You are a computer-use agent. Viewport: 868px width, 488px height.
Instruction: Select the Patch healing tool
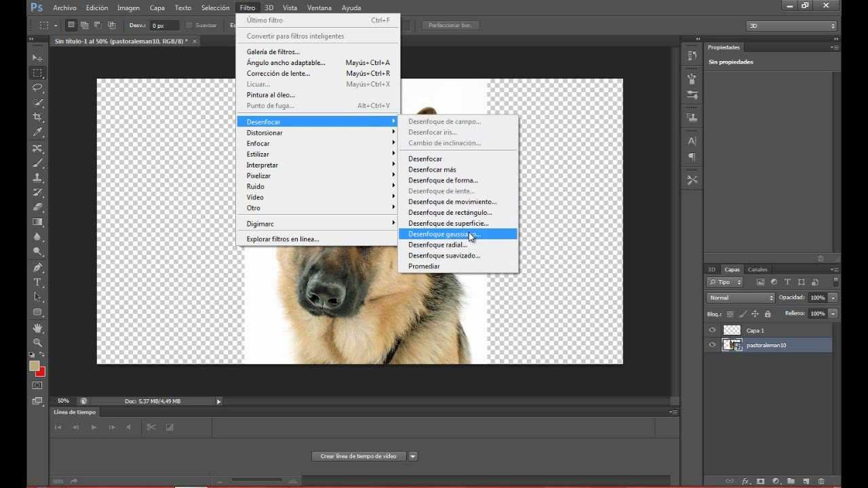pyautogui.click(x=38, y=148)
